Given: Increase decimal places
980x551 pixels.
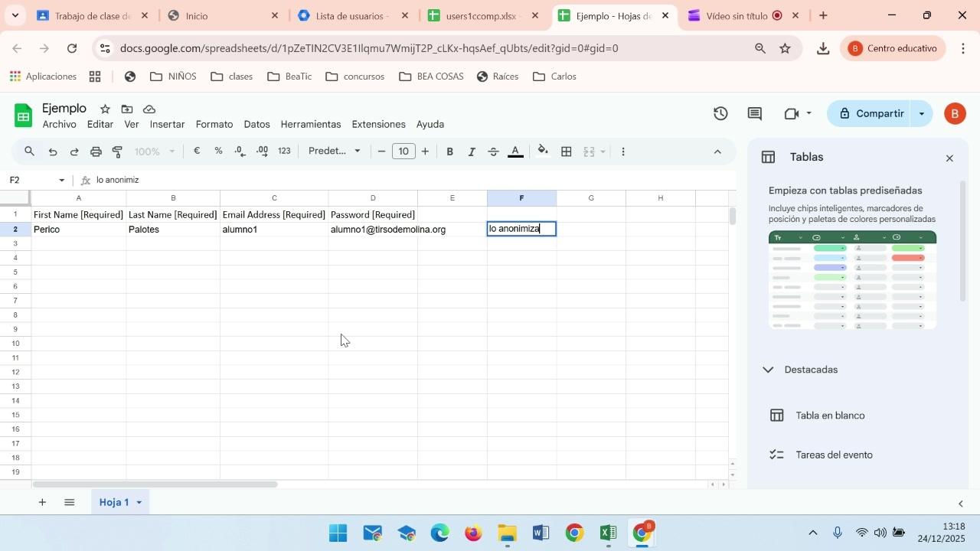Looking at the screenshot, I should (x=262, y=152).
